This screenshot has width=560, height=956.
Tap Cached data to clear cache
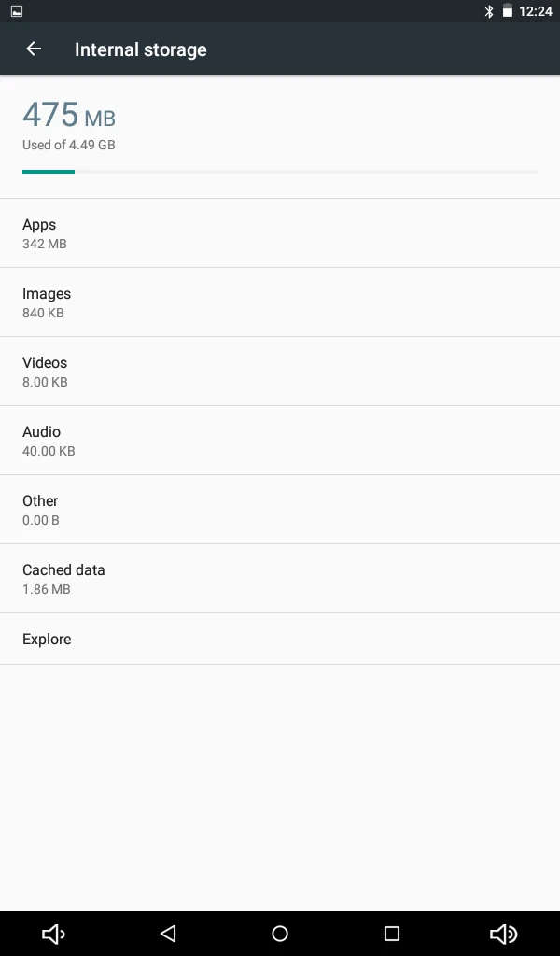click(x=280, y=579)
